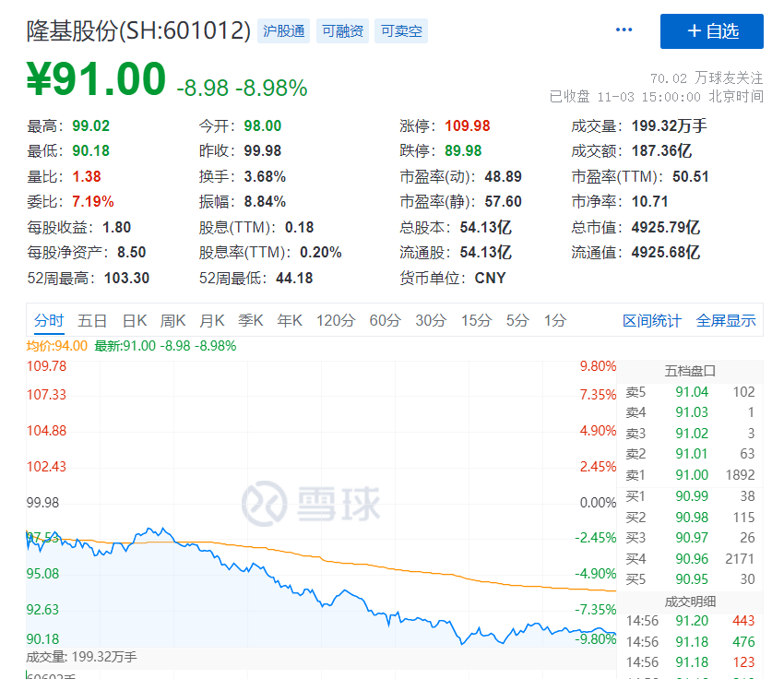This screenshot has width=784, height=679.
Task: Click the trade row with volume 476
Action: point(690,641)
